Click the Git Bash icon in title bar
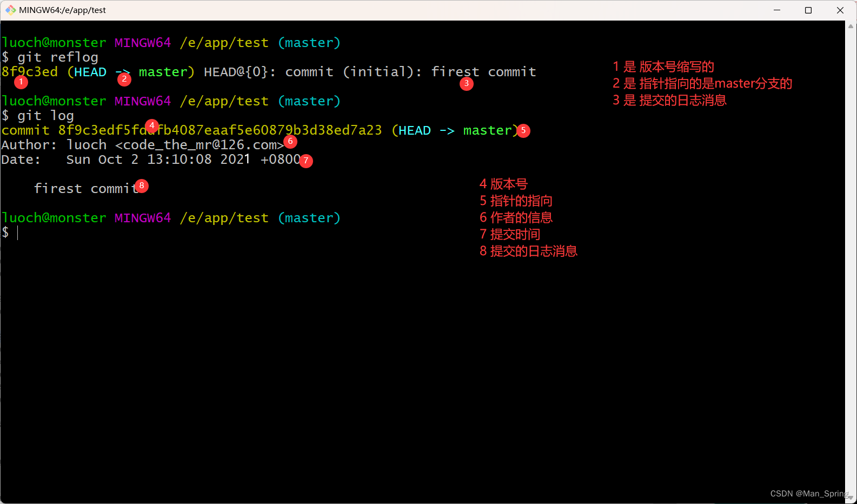857x504 pixels. coord(10,10)
